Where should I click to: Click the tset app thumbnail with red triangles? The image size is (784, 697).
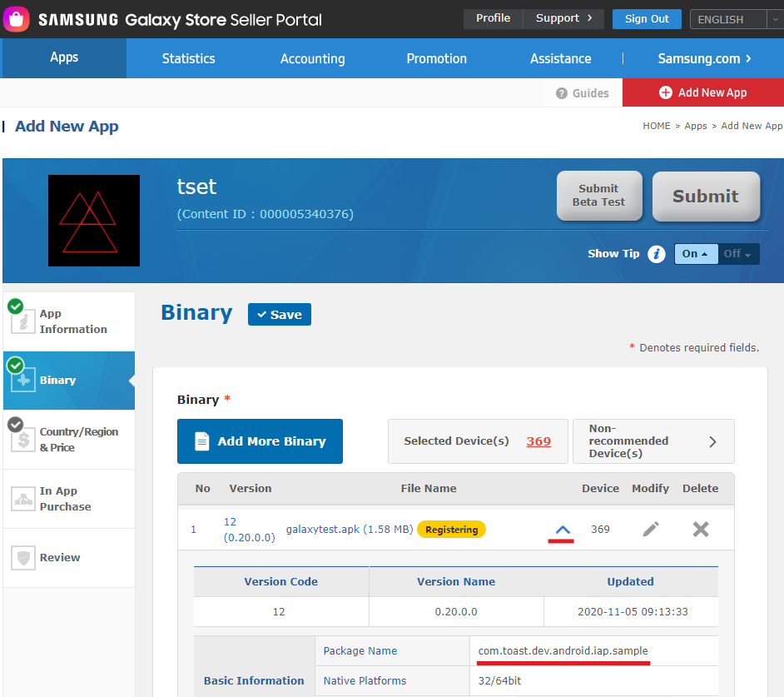[94, 220]
